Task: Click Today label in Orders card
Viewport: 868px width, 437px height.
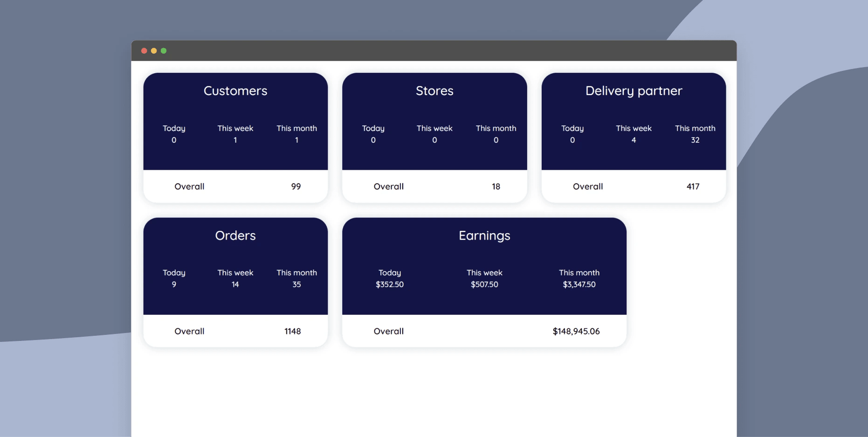Action: (x=174, y=273)
